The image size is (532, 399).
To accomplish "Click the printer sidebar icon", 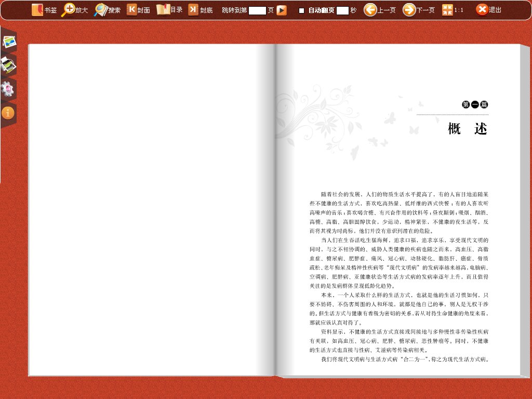I will point(8,65).
